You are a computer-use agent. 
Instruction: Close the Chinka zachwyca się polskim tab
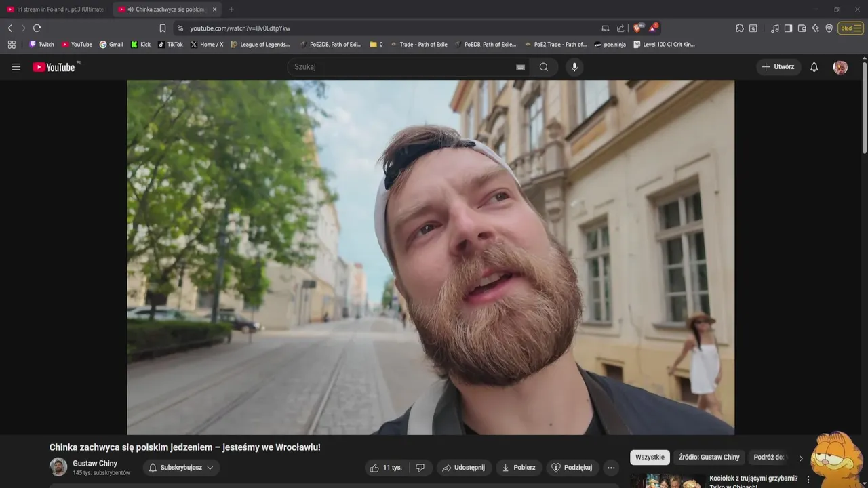coord(215,9)
